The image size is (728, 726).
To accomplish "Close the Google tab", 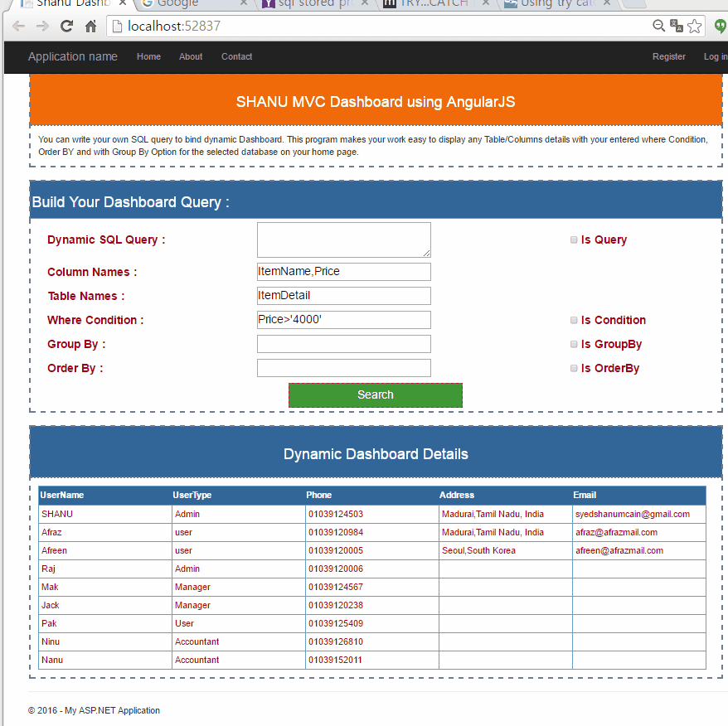I will tap(245, 2).
